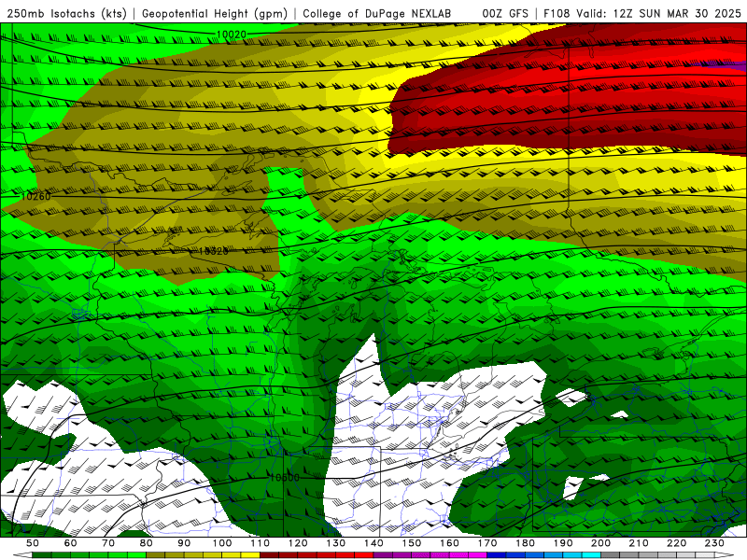747x560 pixels.
Task: Select the 'Geopotential Height (gpm)' header text
Action: point(215,13)
